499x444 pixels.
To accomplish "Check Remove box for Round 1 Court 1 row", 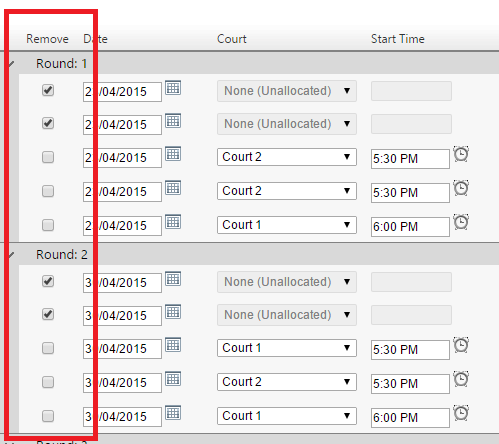I will 48,225.
